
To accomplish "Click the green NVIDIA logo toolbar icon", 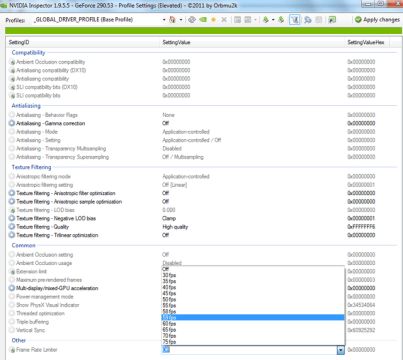I will coord(203,20).
